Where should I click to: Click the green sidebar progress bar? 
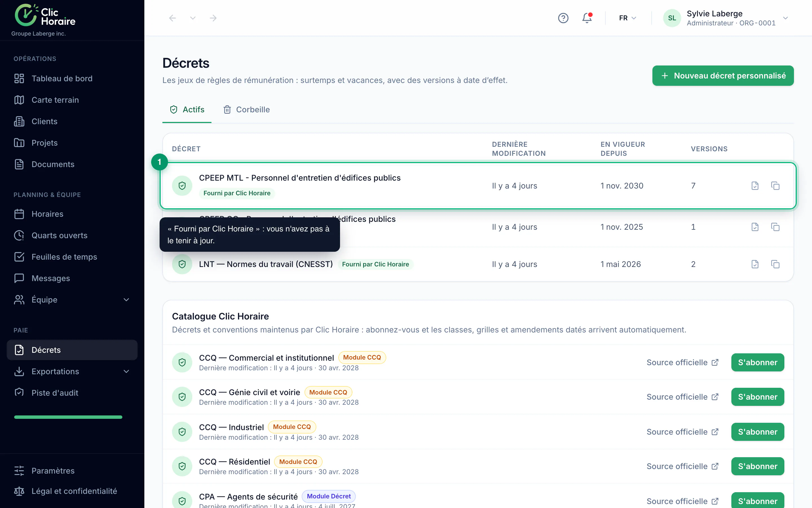(68, 417)
